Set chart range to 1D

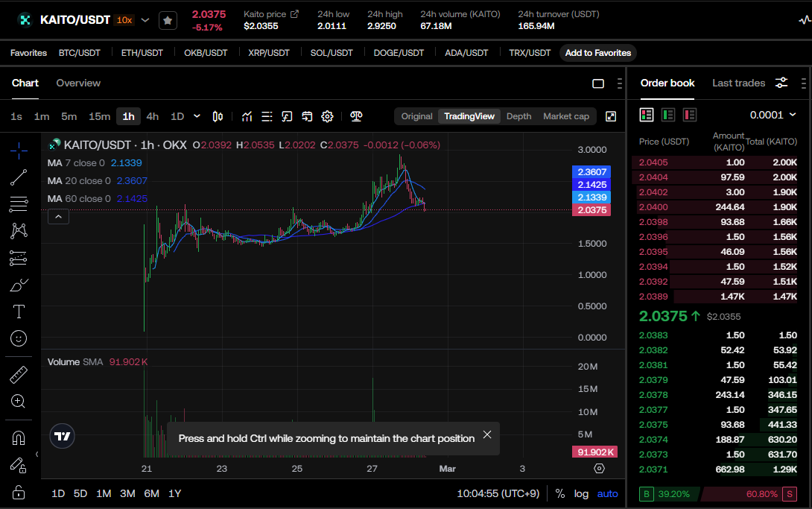(58, 493)
